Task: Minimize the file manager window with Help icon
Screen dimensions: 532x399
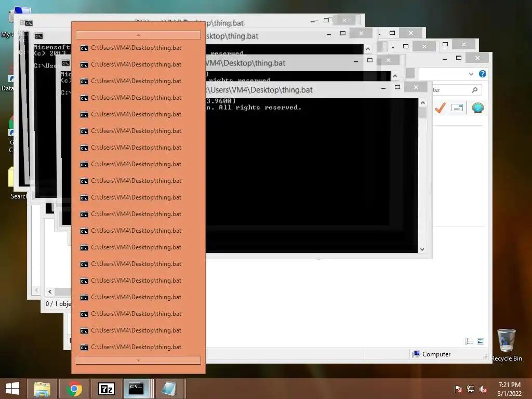Action: coord(445,58)
